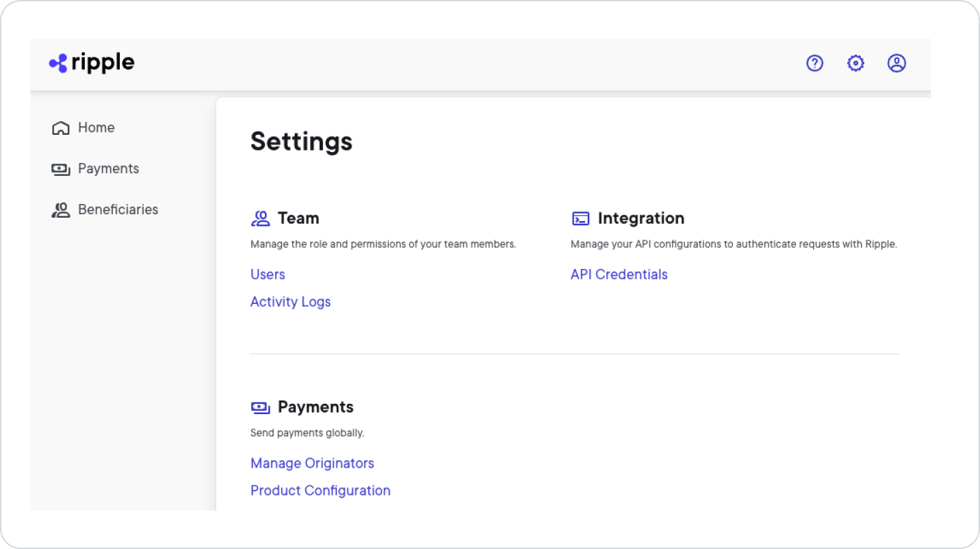Screen dimensions: 980x549
Task: Click the Beneficiaries people icon in sidebar
Action: coord(60,209)
